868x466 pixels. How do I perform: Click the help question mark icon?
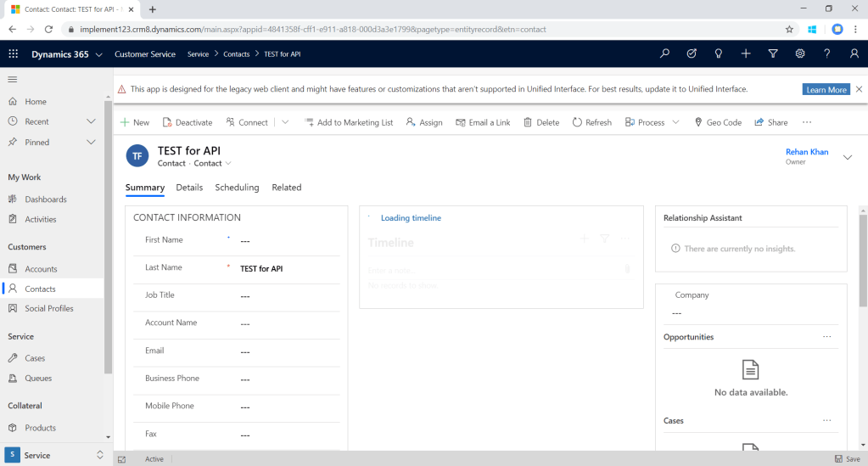tap(827, 53)
